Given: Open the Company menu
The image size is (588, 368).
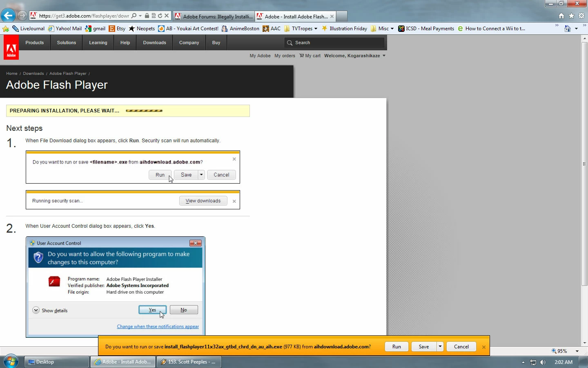Looking at the screenshot, I should pyautogui.click(x=189, y=43).
